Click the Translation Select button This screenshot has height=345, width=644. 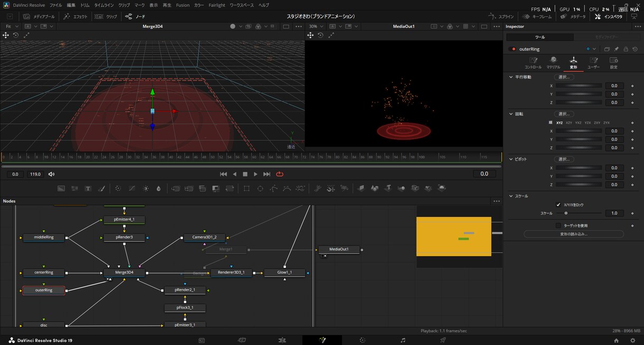pos(563,77)
